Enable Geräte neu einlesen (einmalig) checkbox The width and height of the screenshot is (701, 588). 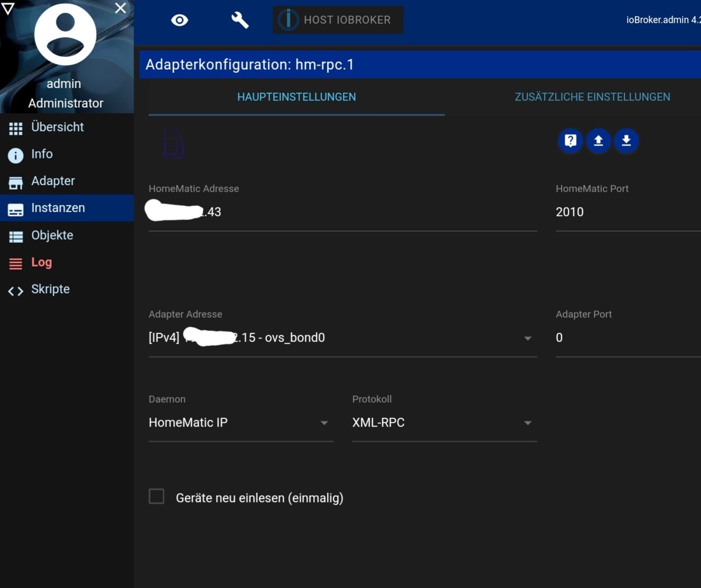[156, 496]
